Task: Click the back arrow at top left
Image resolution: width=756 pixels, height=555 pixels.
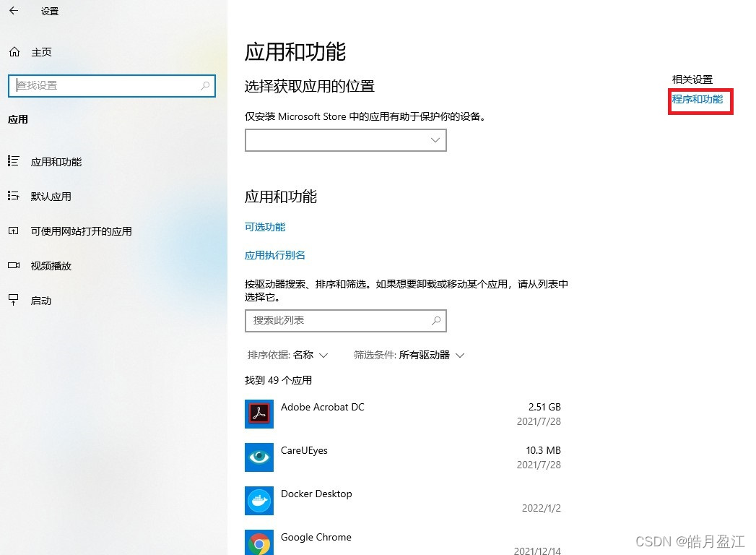Action: tap(14, 11)
